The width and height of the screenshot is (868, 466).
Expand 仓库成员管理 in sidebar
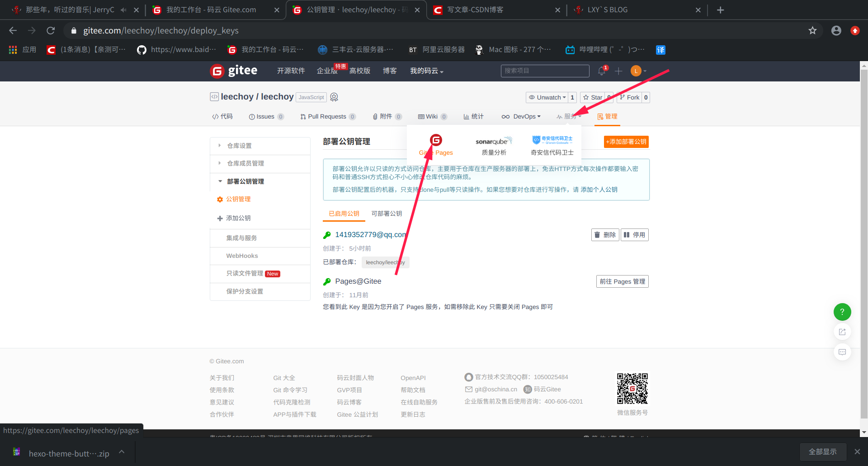260,163
